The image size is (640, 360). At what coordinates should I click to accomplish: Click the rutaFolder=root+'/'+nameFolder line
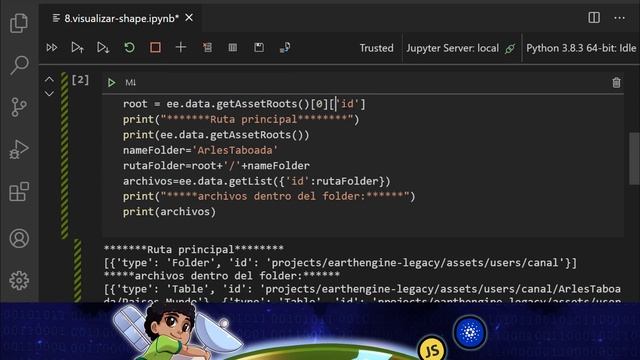[x=216, y=166]
